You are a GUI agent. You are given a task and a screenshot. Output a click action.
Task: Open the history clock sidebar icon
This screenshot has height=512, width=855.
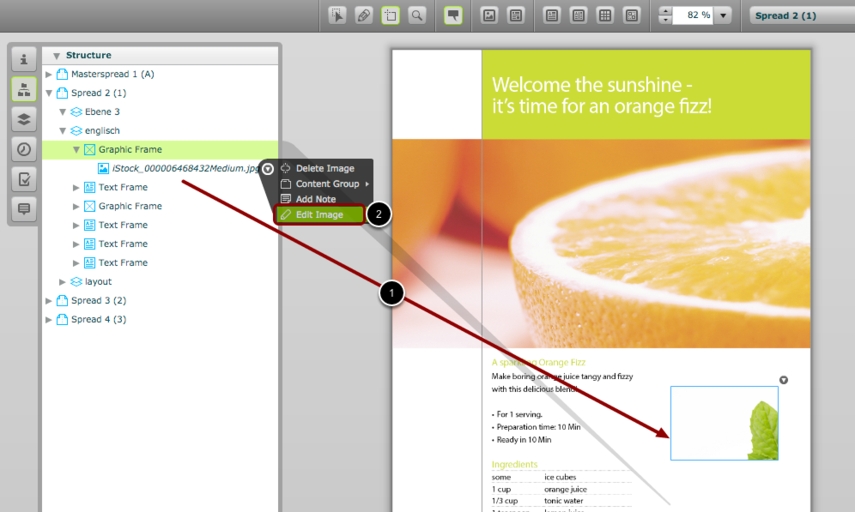[x=24, y=149]
